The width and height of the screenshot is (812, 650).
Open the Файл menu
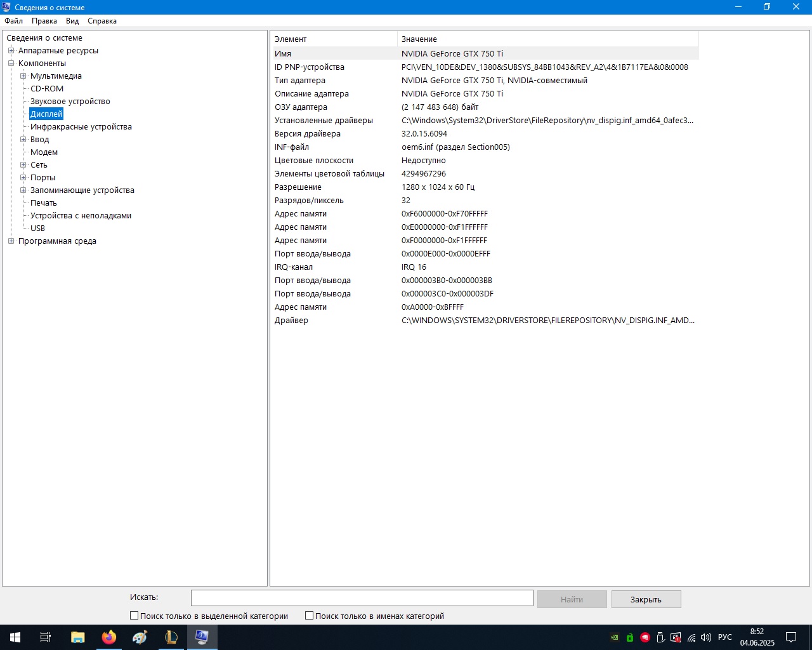click(13, 21)
